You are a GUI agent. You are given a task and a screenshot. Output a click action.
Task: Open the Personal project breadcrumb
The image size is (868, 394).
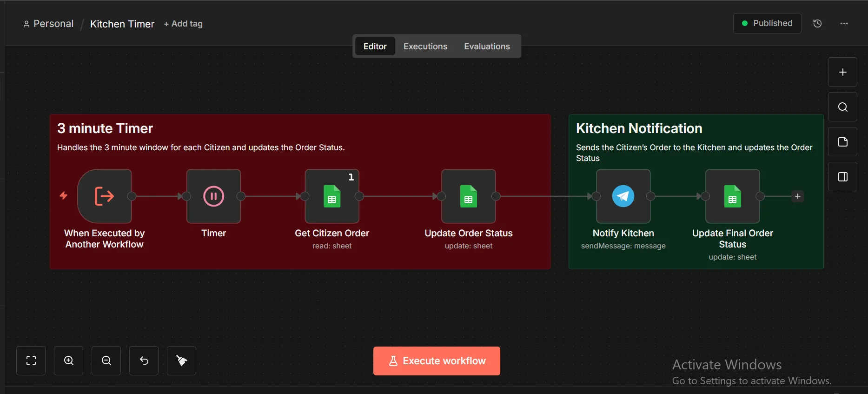coord(48,24)
